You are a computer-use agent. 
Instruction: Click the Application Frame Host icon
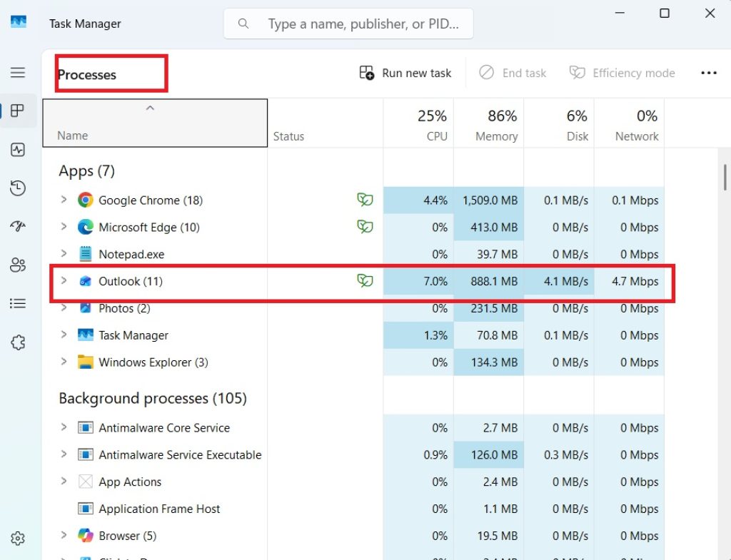pos(86,509)
